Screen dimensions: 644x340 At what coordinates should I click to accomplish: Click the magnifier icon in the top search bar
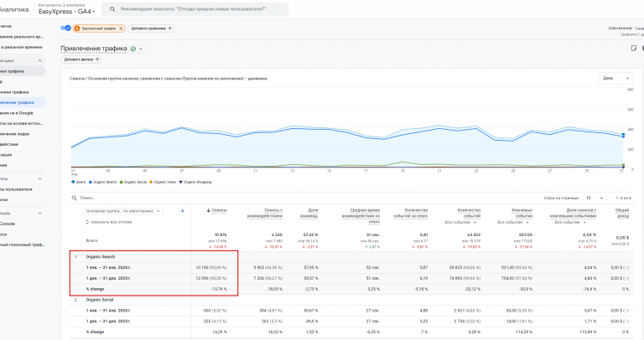pos(112,9)
